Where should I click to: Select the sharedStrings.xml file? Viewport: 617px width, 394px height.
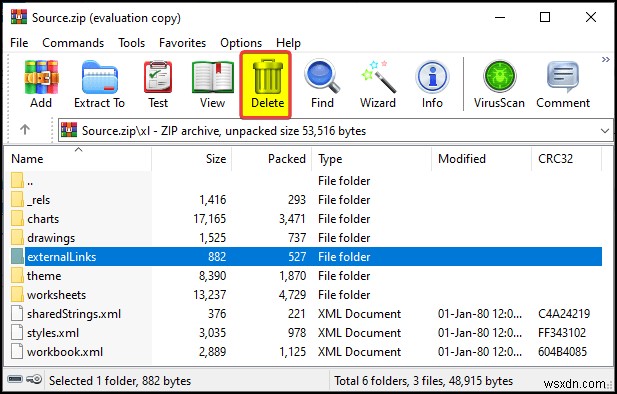pos(305,314)
